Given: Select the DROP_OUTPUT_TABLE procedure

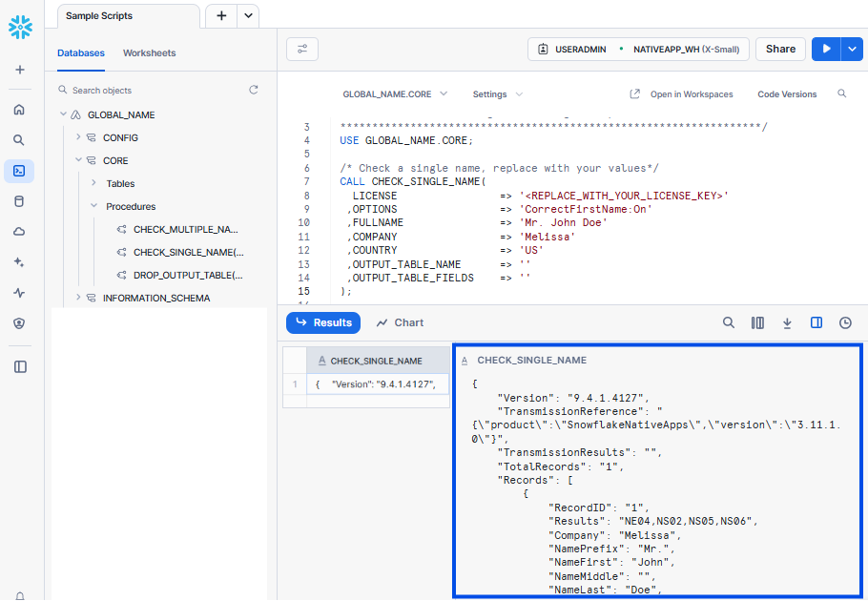Looking at the screenshot, I should pos(188,275).
